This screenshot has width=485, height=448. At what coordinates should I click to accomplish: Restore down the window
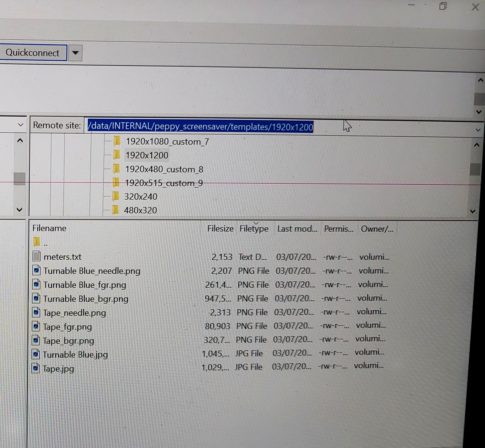[443, 6]
